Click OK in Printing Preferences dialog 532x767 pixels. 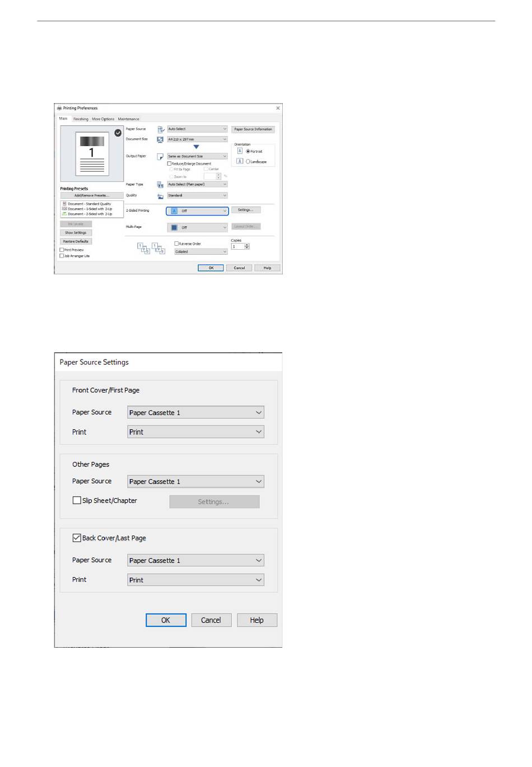point(211,268)
